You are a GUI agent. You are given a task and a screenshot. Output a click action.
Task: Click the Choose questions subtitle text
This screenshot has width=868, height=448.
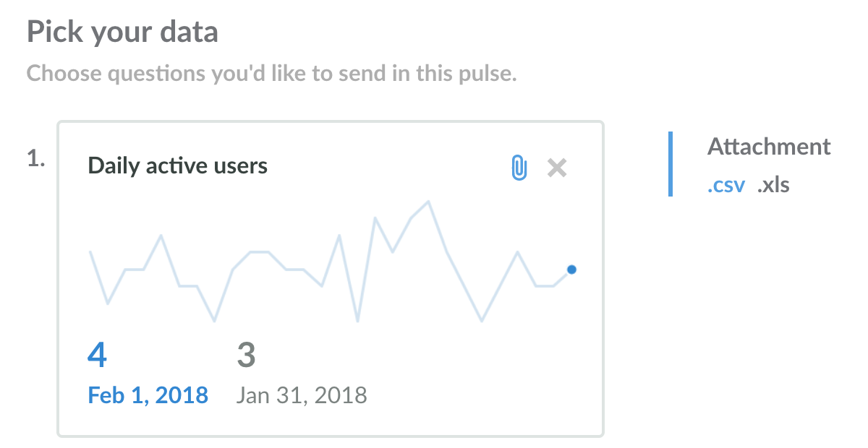click(271, 74)
